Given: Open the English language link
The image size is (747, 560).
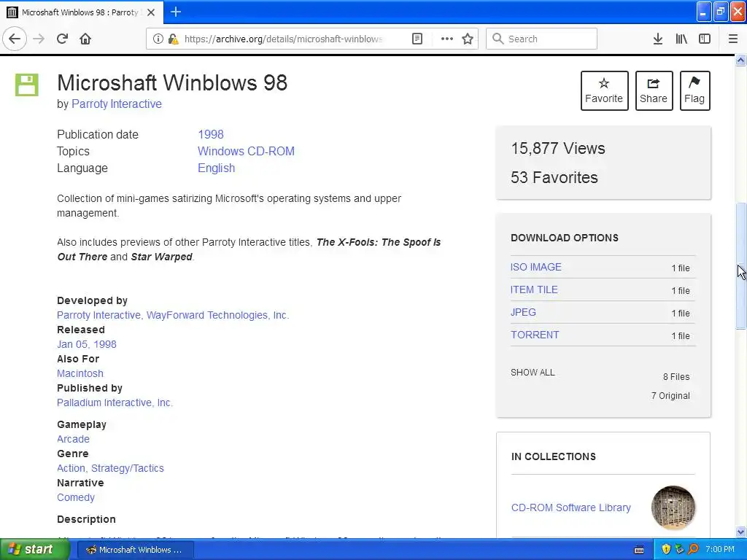Looking at the screenshot, I should point(216,168).
